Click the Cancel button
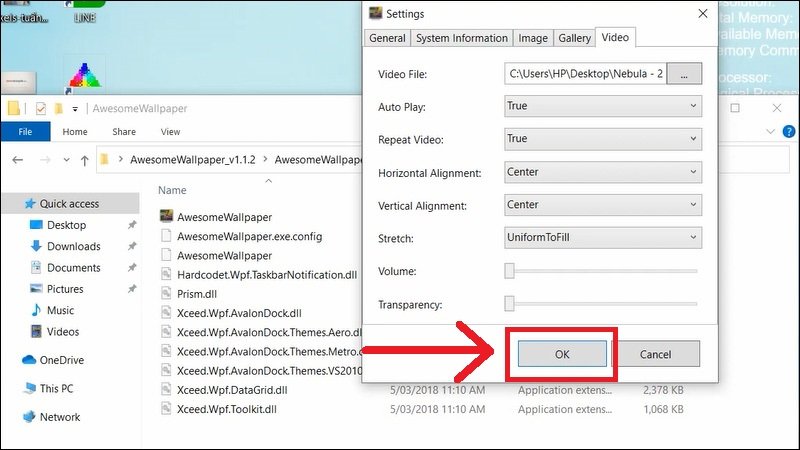The width and height of the screenshot is (800, 450). click(x=655, y=354)
